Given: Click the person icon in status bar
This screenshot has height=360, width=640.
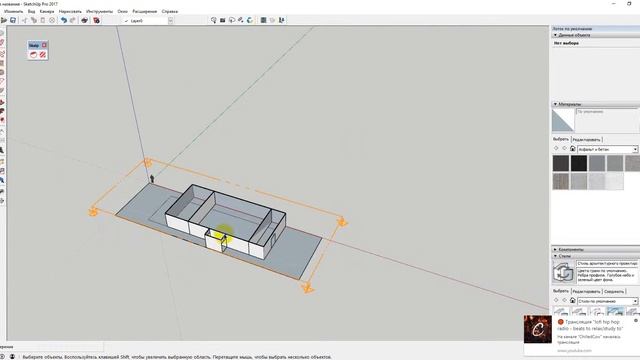Looking at the screenshot, I should point(12,356).
